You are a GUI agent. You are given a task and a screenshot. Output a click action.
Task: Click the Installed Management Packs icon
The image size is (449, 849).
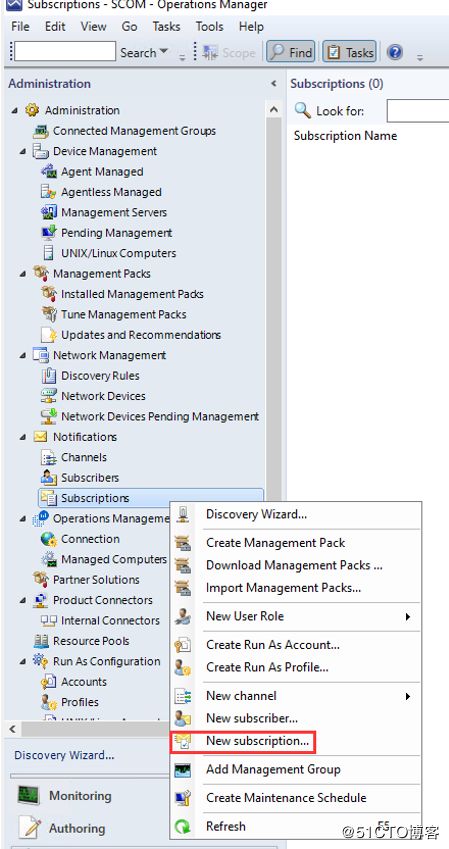(49, 294)
